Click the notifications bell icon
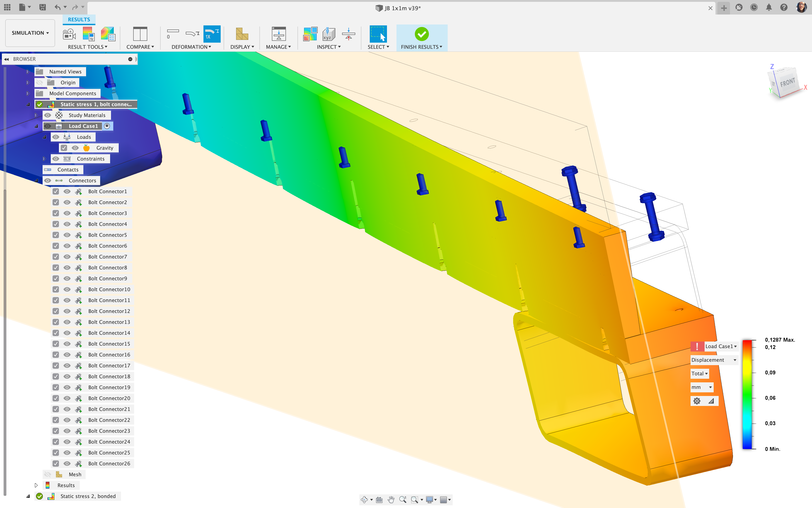 click(769, 7)
